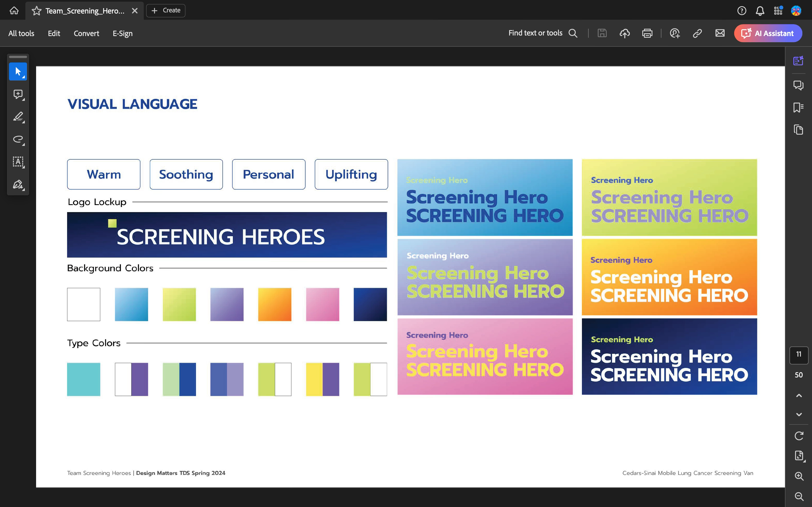Select the Highlight pen tool
This screenshot has height=507, width=812.
click(18, 117)
